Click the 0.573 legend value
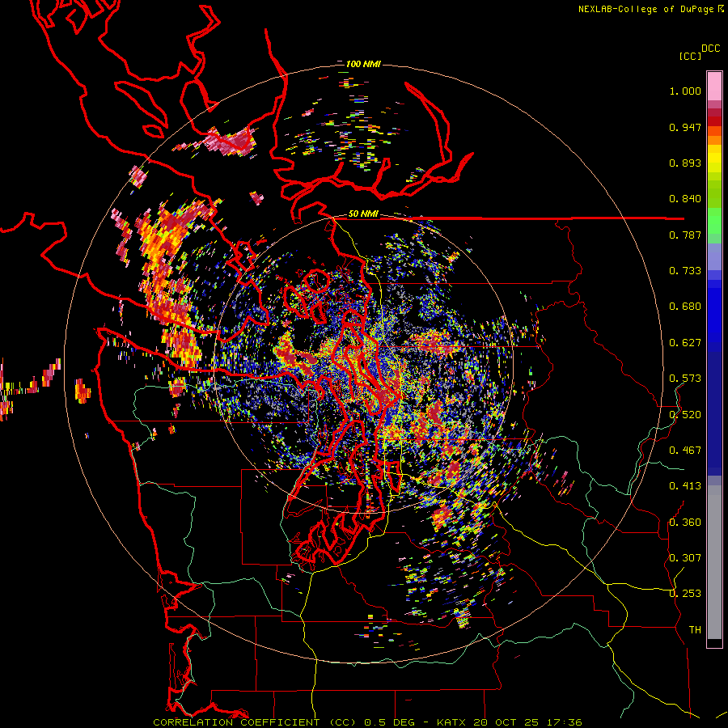 (685, 379)
